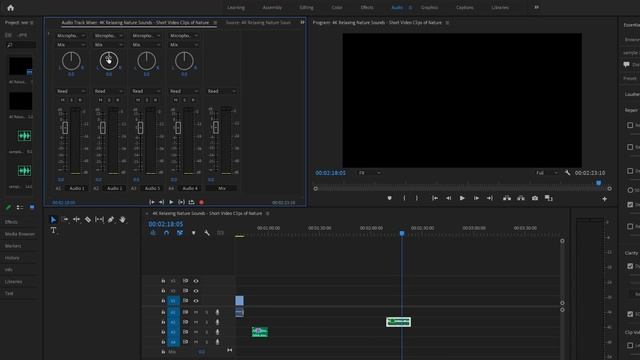The image size is (640, 360).
Task: Adjust Audio 1 pan knob
Action: (71, 61)
